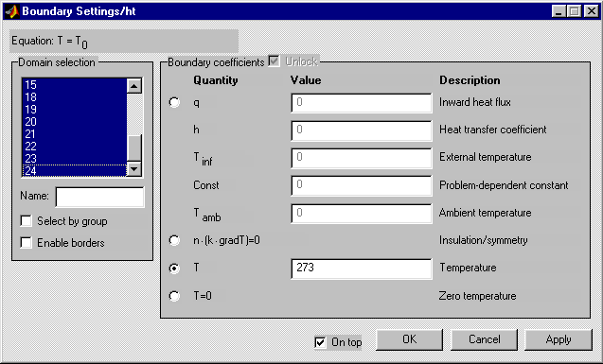Maximize the Boundary Settings window
The height and width of the screenshot is (364, 603).
point(575,11)
